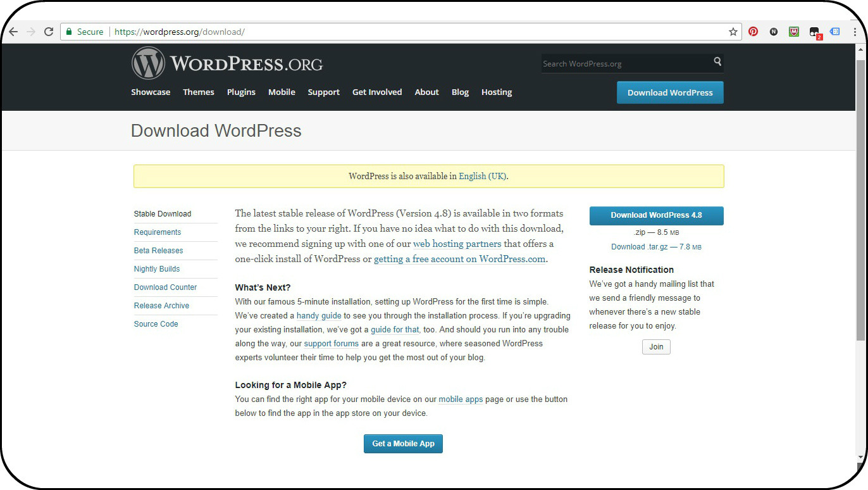Follow the English (UK) link
The width and height of the screenshot is (868, 490).
(x=482, y=176)
